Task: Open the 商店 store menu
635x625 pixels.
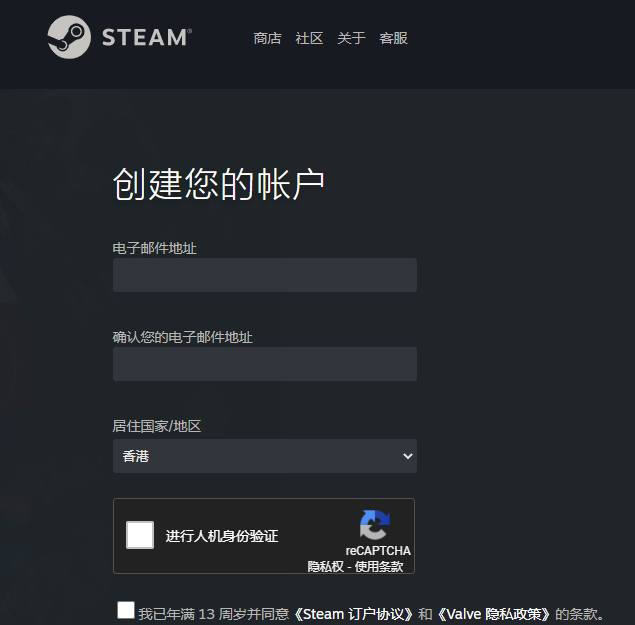Action: 267,38
